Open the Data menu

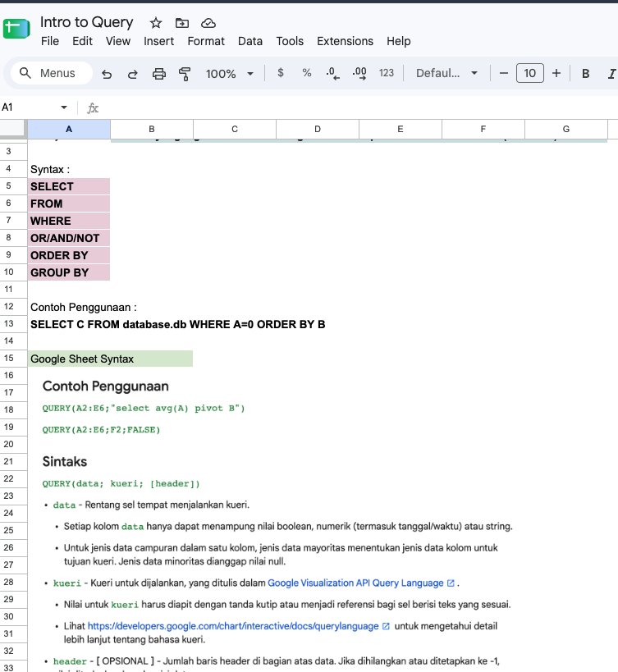point(249,41)
